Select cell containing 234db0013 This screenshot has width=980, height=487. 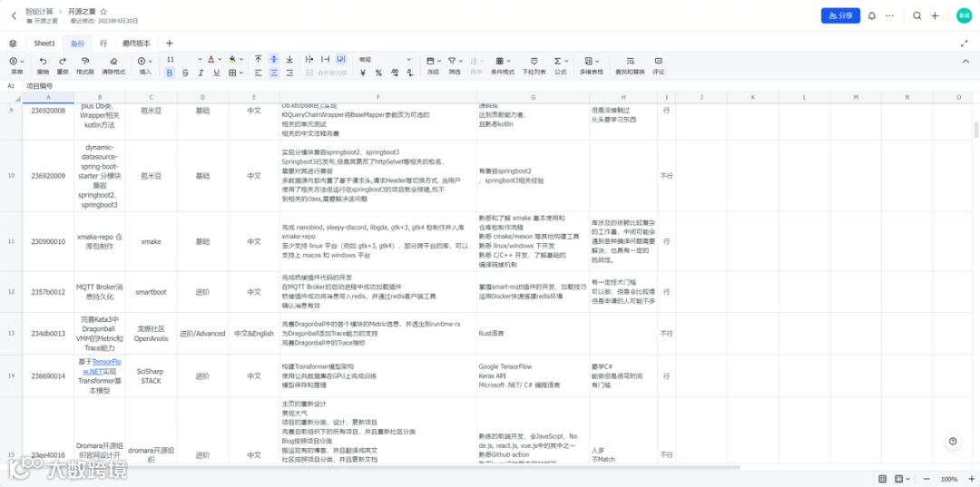pyautogui.click(x=48, y=334)
